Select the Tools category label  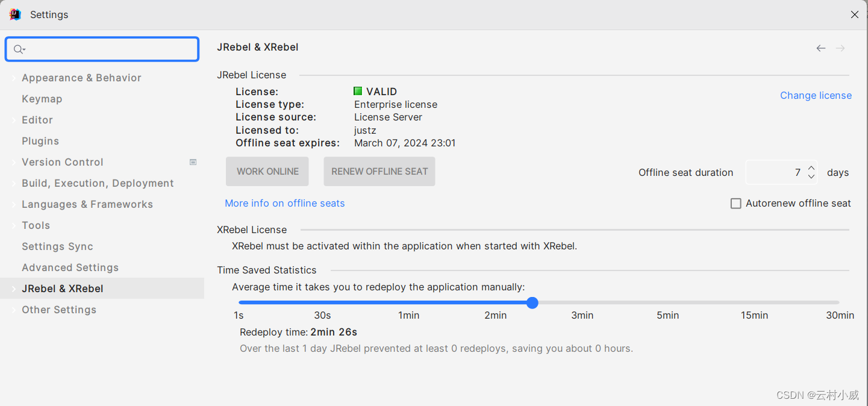click(36, 225)
